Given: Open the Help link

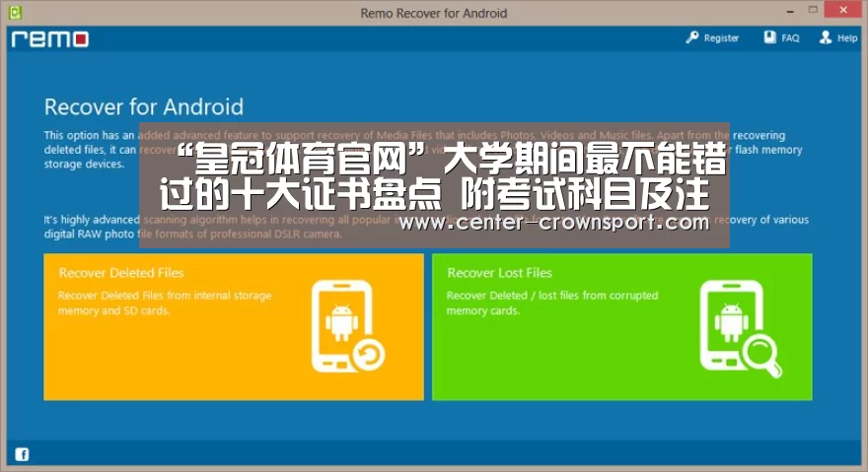Looking at the screenshot, I should (838, 37).
